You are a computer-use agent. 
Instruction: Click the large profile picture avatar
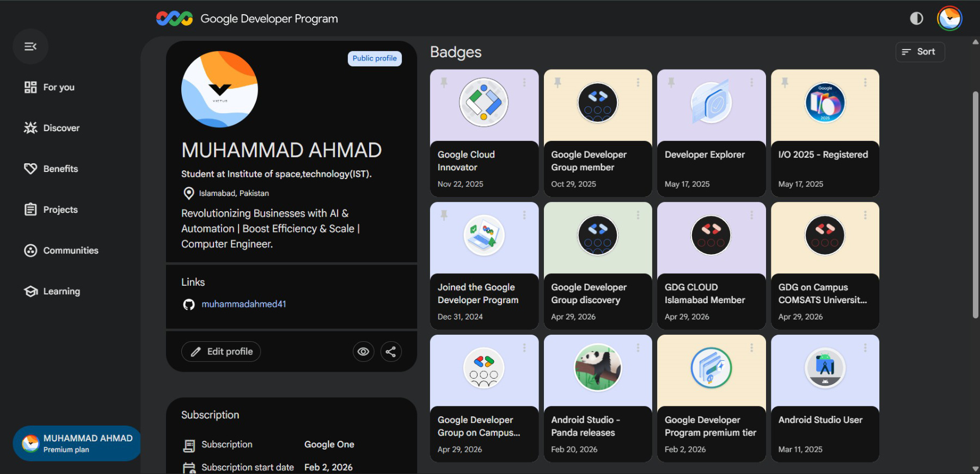[x=219, y=89]
